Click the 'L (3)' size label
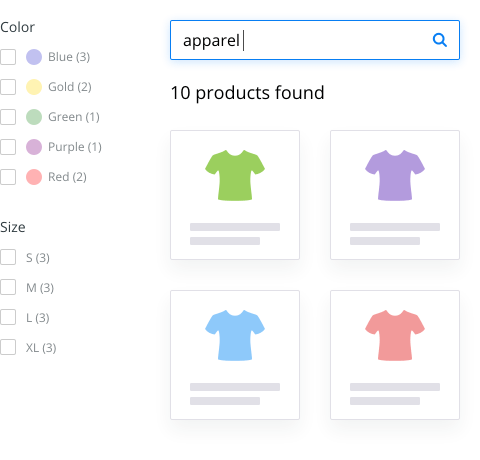The image size is (480, 460). 38,318
